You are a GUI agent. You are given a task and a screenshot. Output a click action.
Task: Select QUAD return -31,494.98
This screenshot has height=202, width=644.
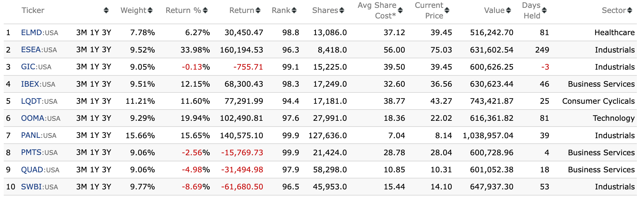[x=242, y=170]
